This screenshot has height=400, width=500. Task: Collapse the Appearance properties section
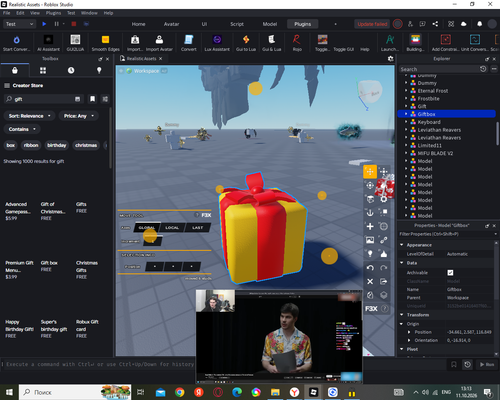pos(402,245)
